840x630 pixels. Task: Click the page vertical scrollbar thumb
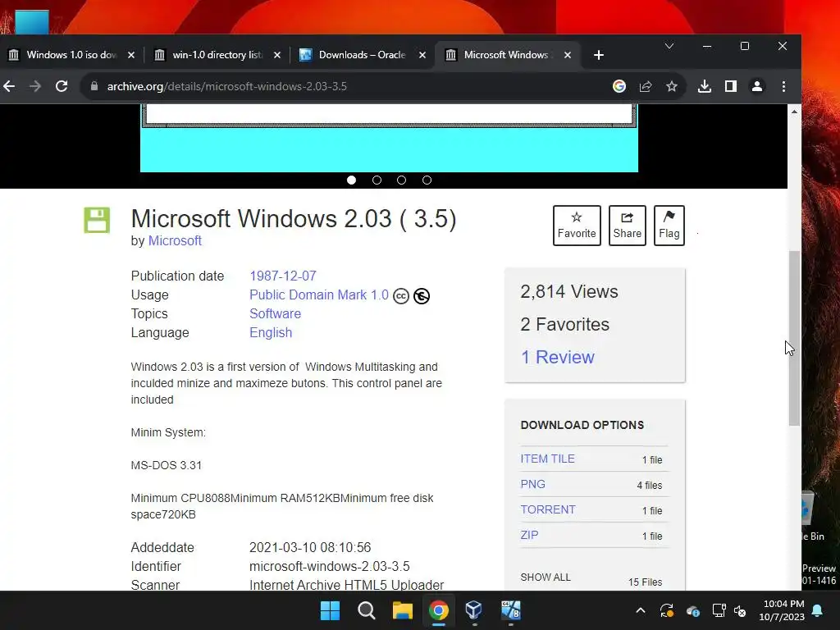pyautogui.click(x=794, y=338)
